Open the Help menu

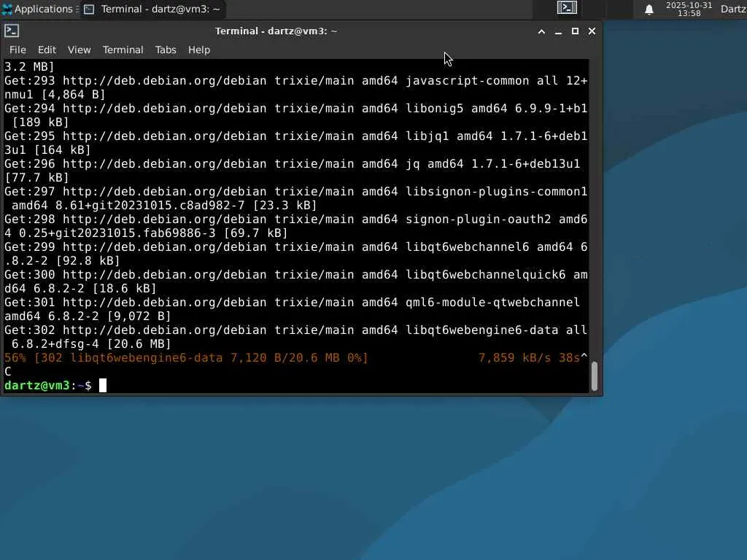198,50
